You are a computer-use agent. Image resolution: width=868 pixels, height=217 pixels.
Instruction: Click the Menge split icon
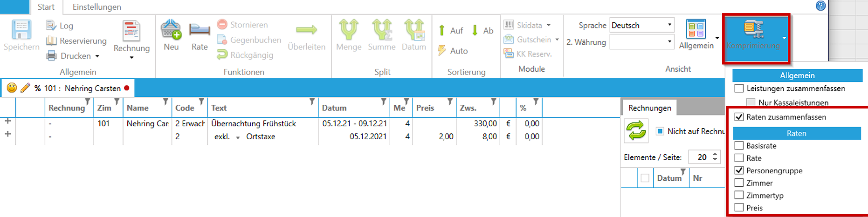pyautogui.click(x=349, y=30)
